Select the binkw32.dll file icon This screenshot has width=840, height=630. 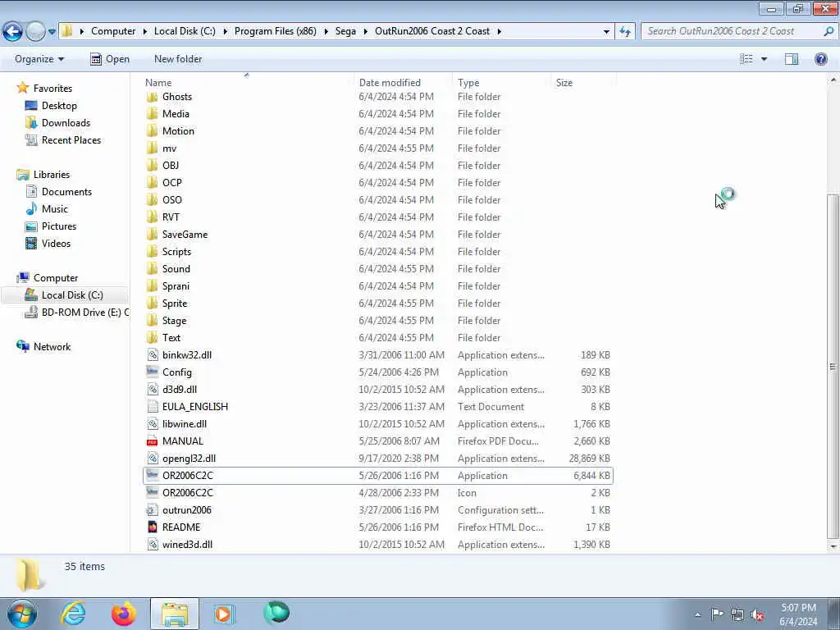click(153, 355)
